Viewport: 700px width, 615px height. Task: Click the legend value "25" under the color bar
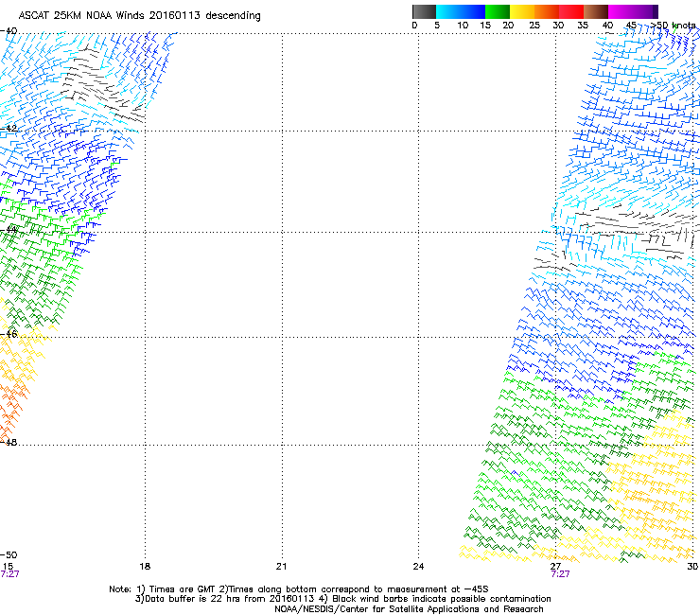click(x=534, y=26)
